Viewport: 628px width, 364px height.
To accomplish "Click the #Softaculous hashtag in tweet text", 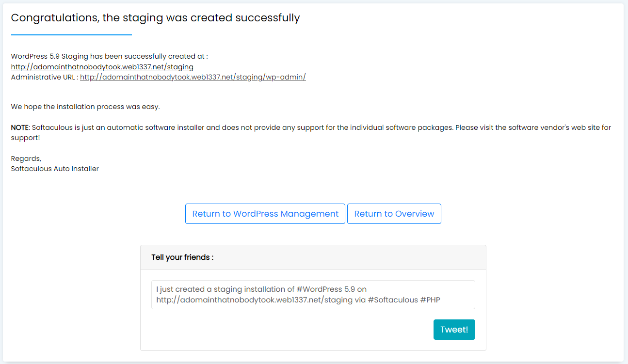I will click(x=393, y=300).
